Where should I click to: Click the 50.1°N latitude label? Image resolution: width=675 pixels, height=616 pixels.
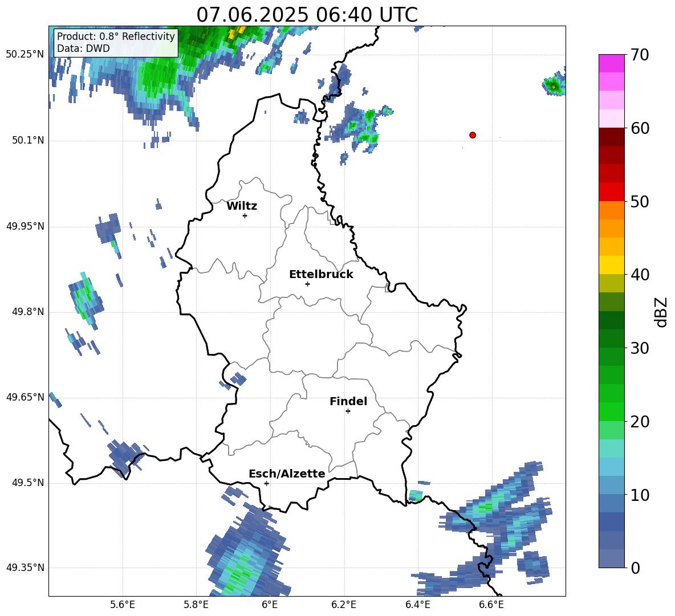pyautogui.click(x=28, y=140)
